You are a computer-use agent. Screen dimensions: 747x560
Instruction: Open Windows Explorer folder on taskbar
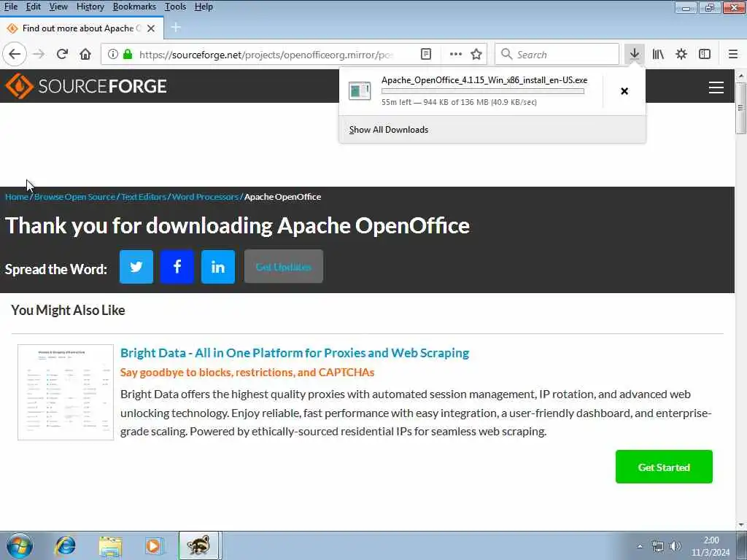pyautogui.click(x=110, y=545)
